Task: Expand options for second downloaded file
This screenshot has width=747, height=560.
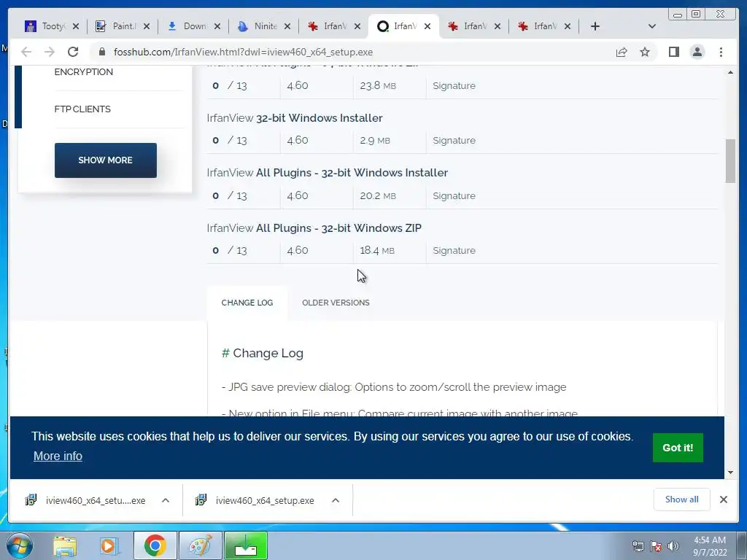Action: pyautogui.click(x=336, y=500)
